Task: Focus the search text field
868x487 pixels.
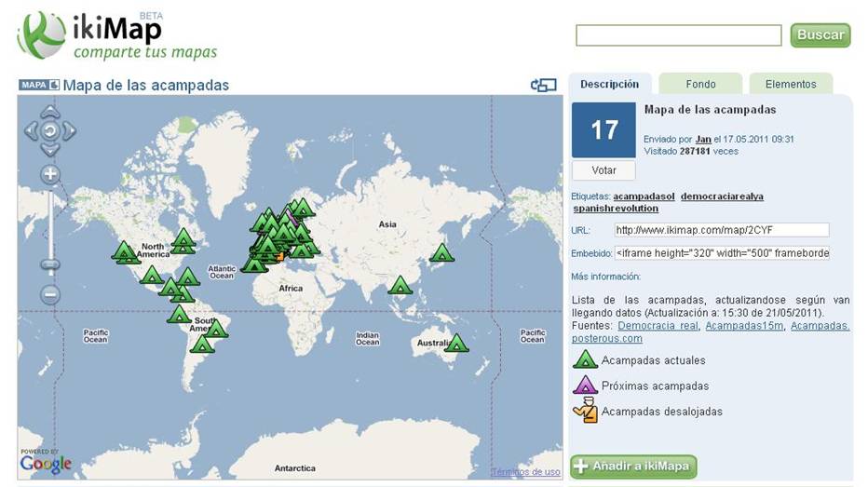Action: [x=678, y=35]
